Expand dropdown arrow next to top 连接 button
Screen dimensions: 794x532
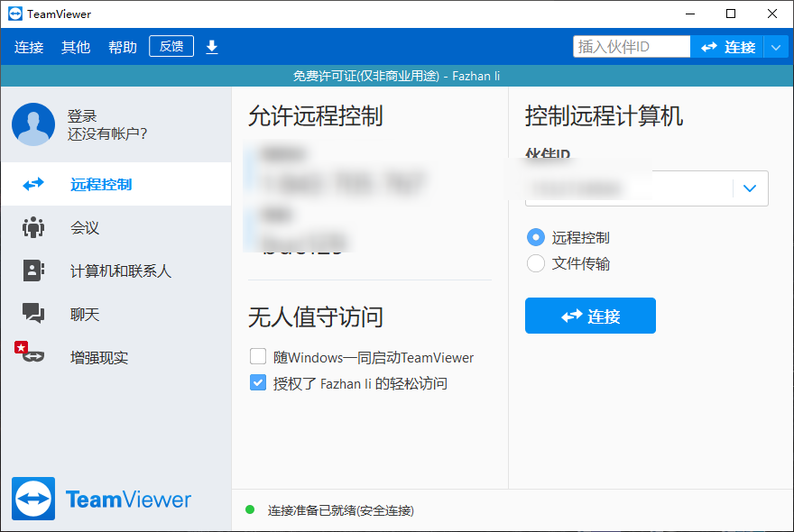(776, 48)
